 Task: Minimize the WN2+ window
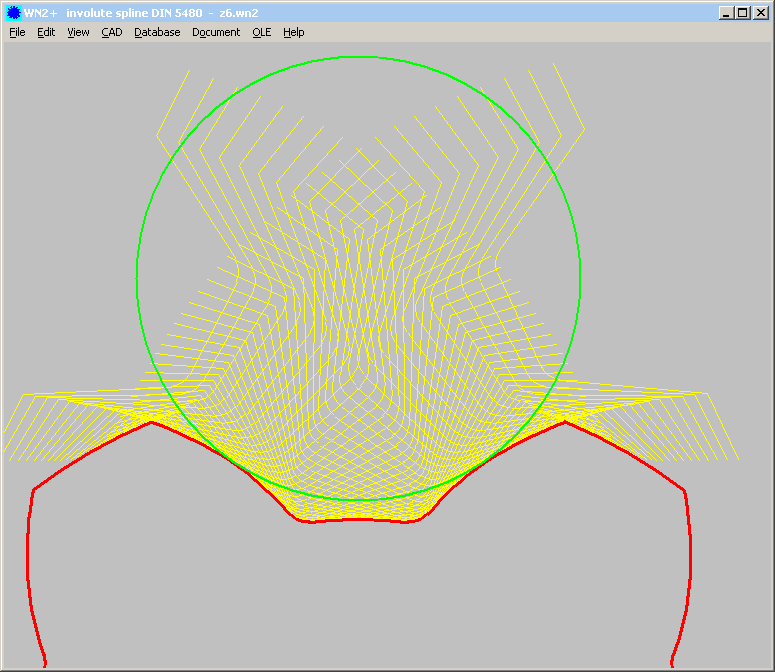pyautogui.click(x=726, y=13)
